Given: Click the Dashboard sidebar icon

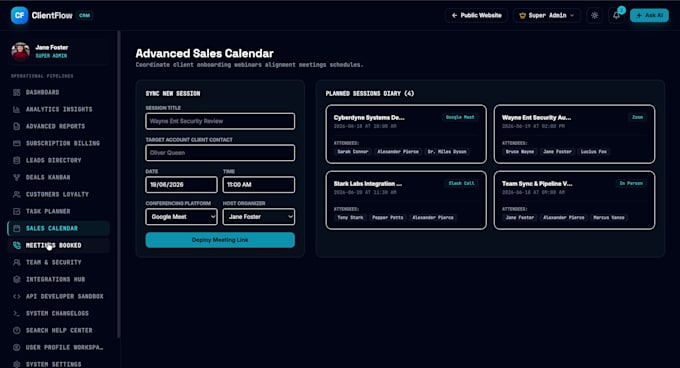Looking at the screenshot, I should click(x=16, y=92).
